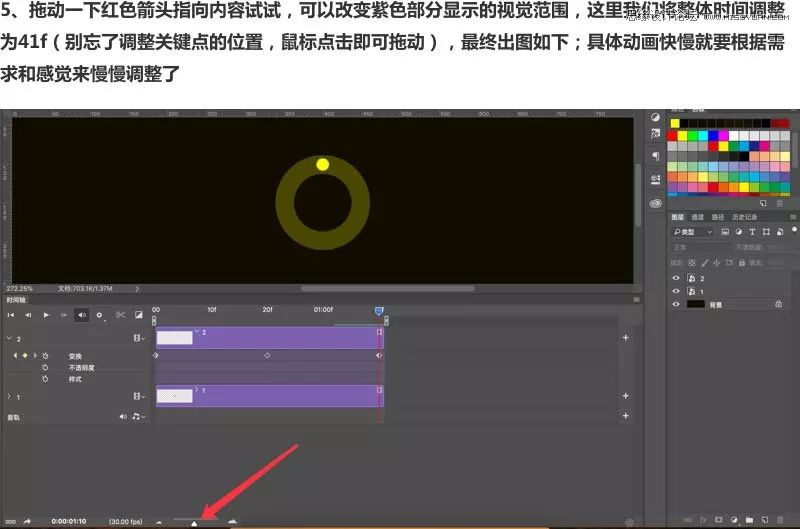Expand track 1 in the timeline

9,396
